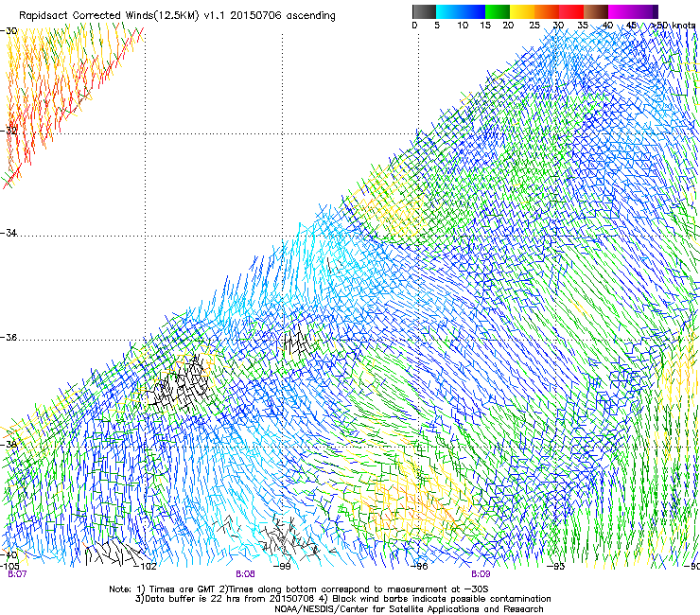Click the '-93' longitude axis label
Image resolution: width=700 pixels, height=615 pixels.
click(556, 566)
